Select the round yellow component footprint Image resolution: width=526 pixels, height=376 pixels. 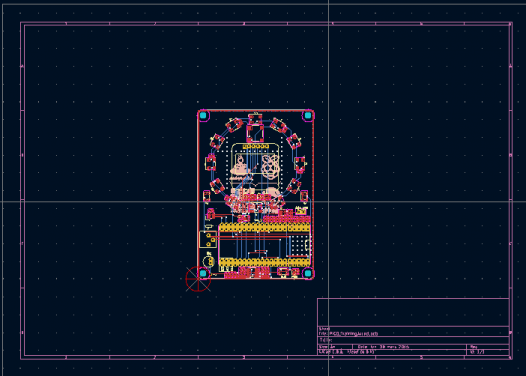(209, 261)
